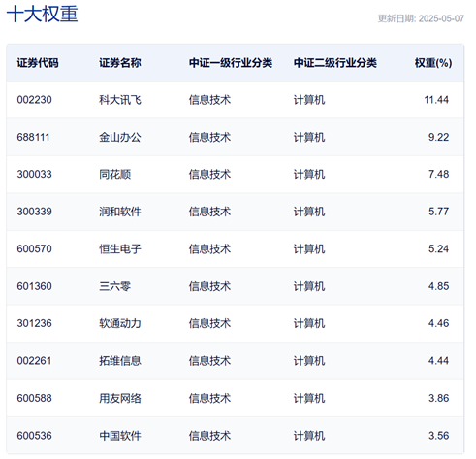
Task: Select the 金山办公 row name
Action: pos(120,137)
